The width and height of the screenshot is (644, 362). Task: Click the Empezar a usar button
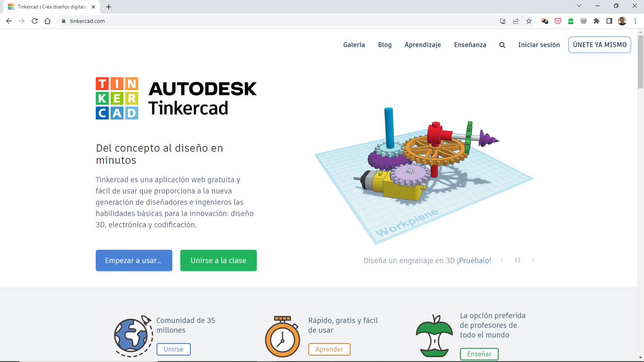[134, 261]
